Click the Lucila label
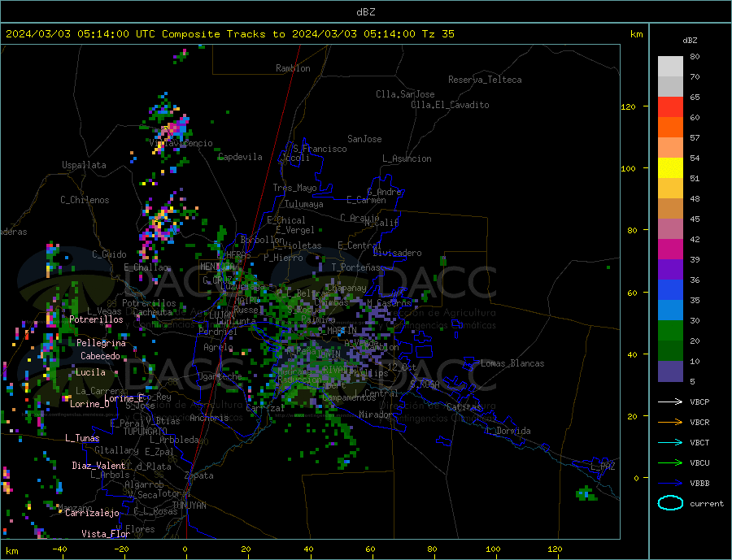732x560 pixels. (90, 372)
